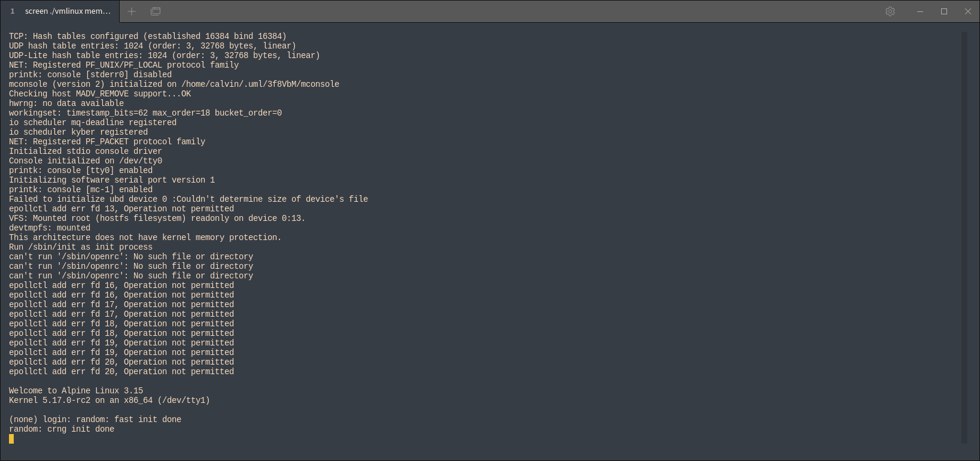The width and height of the screenshot is (980, 461).
Task: Click the '(none) login:' prompt line
Action: [95, 419]
